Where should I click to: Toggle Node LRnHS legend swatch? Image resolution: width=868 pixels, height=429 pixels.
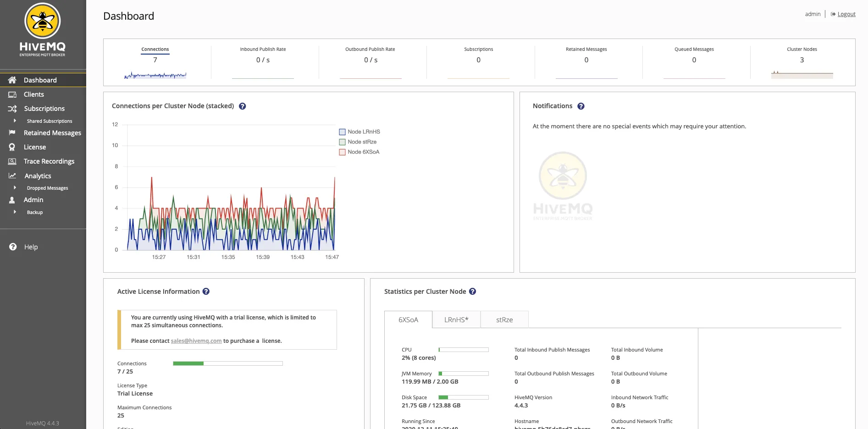[x=342, y=132]
